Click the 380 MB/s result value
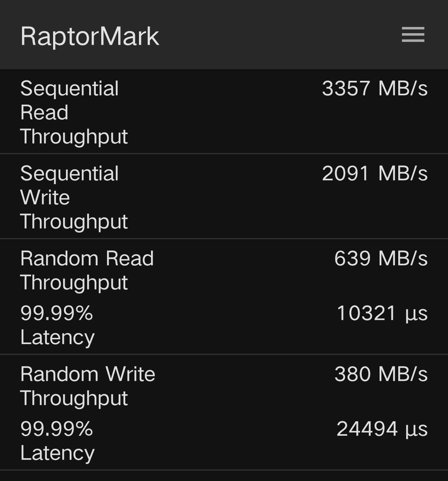The width and height of the screenshot is (448, 481). [x=381, y=374]
